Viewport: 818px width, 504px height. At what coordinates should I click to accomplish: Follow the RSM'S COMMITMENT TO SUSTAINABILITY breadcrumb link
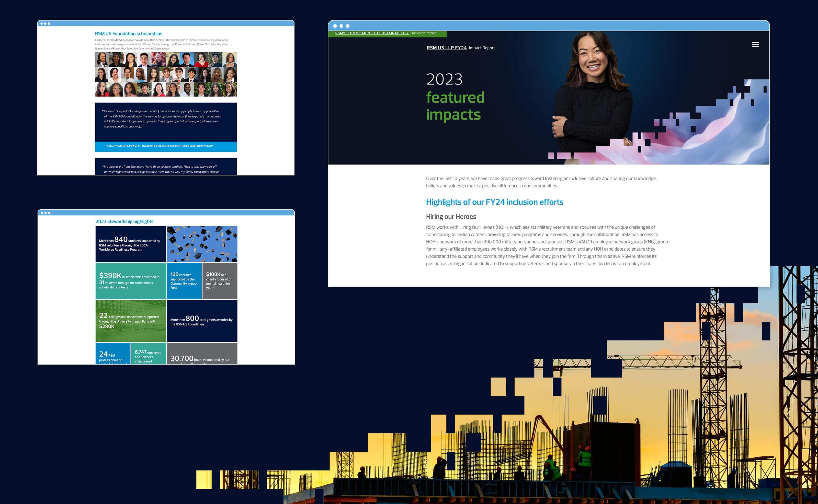[x=372, y=33]
